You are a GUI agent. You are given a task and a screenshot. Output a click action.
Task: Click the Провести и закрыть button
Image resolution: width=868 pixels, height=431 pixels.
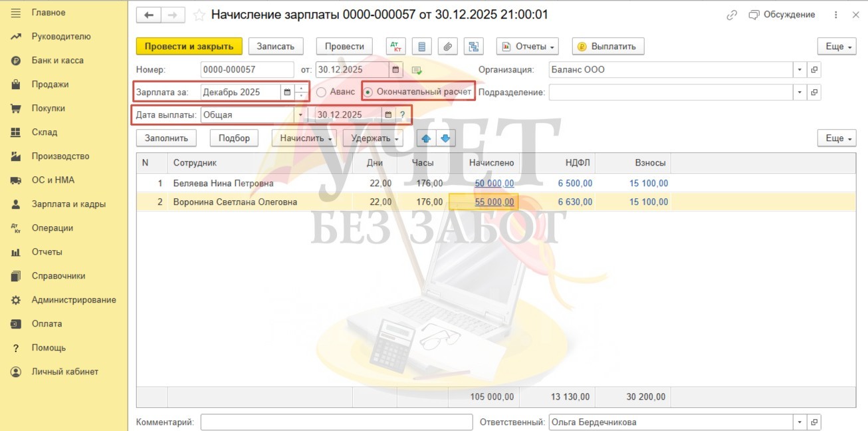coord(189,47)
